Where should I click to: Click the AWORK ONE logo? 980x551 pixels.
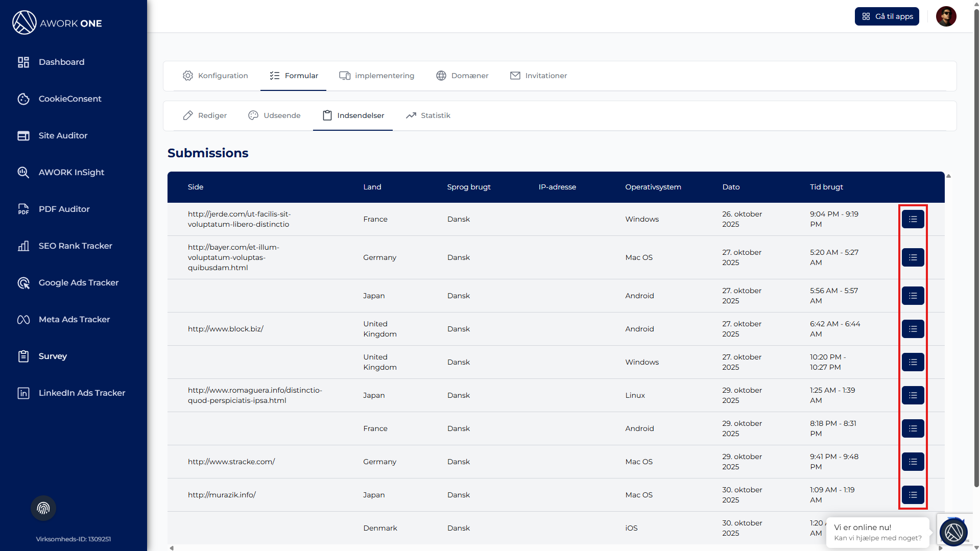pyautogui.click(x=57, y=23)
